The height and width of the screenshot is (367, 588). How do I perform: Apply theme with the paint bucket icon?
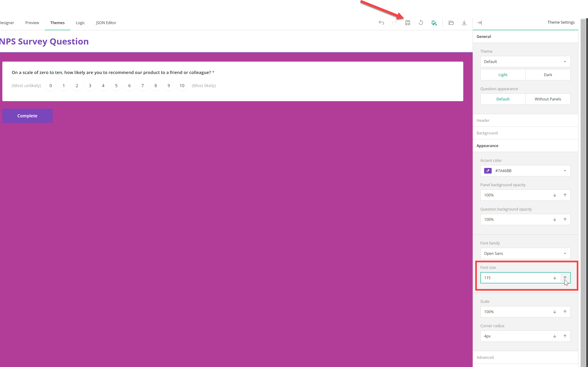pos(434,22)
